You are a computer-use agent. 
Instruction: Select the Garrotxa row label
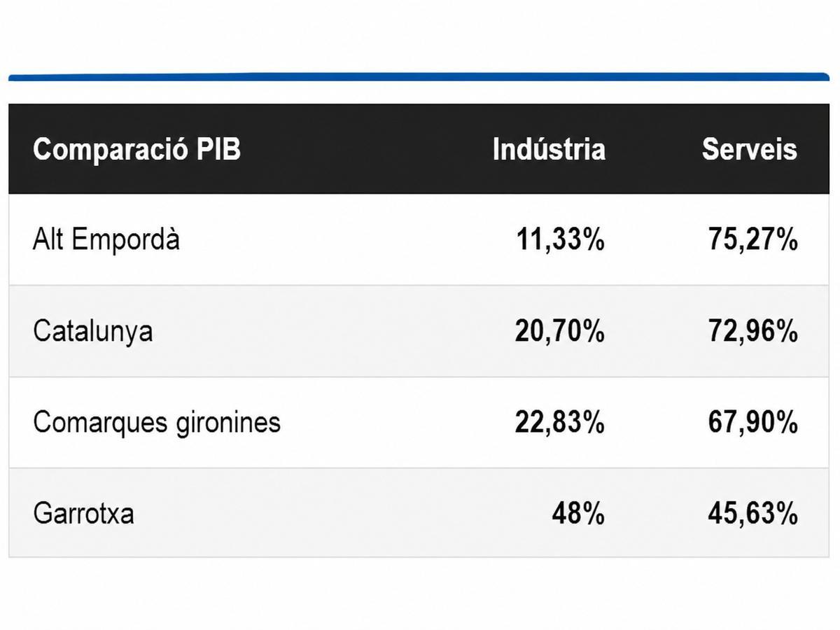(x=83, y=514)
